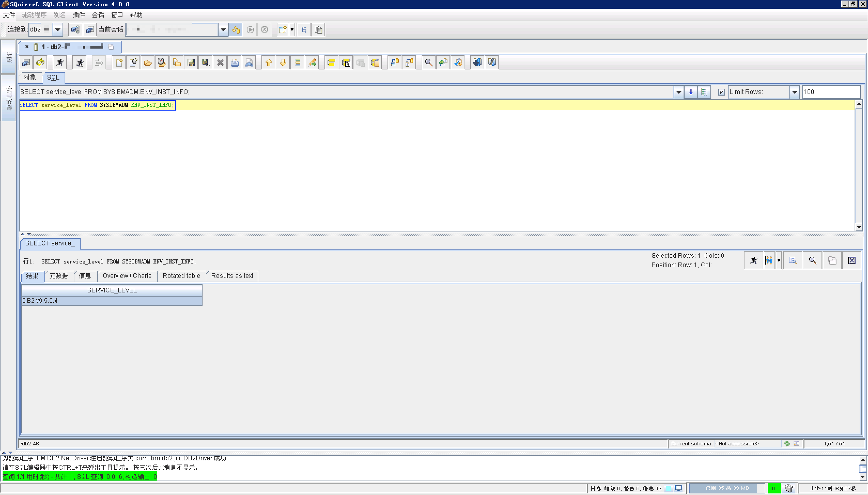Close the result tab with the X icon on the right
The height and width of the screenshot is (495, 868).
tap(852, 260)
